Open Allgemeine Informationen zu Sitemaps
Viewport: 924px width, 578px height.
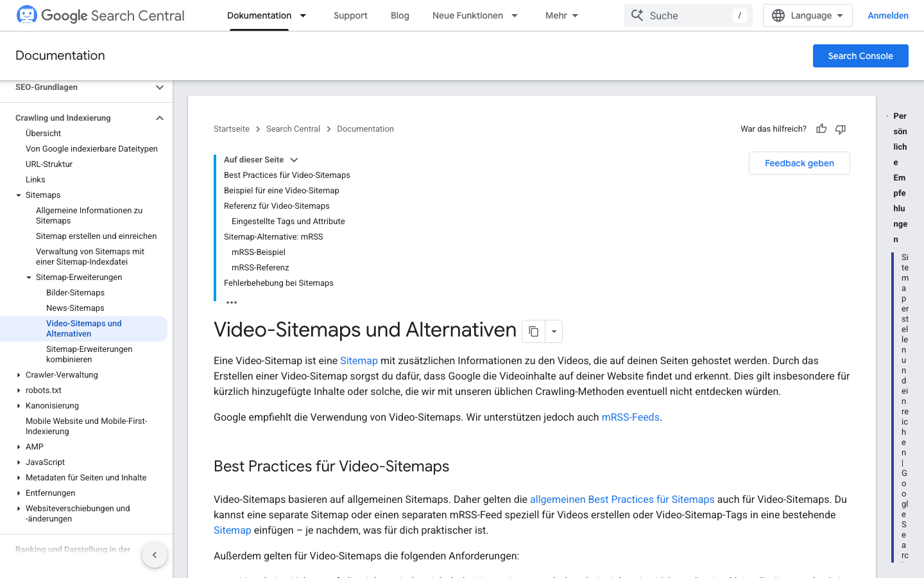tap(89, 216)
